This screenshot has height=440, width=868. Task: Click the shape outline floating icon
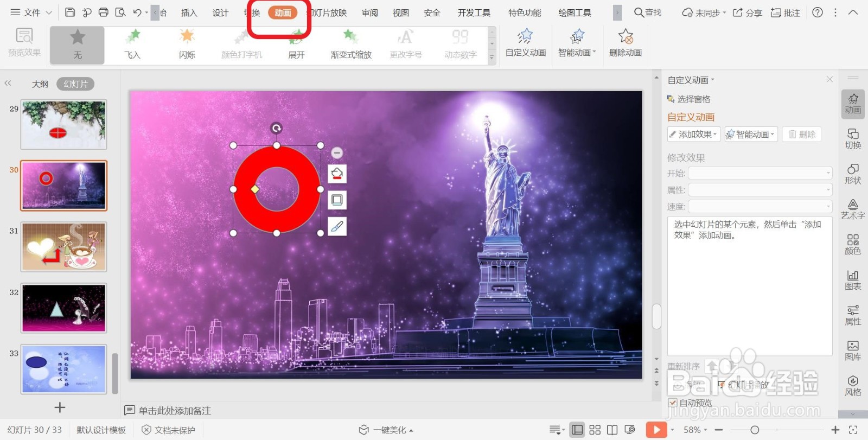tap(337, 200)
